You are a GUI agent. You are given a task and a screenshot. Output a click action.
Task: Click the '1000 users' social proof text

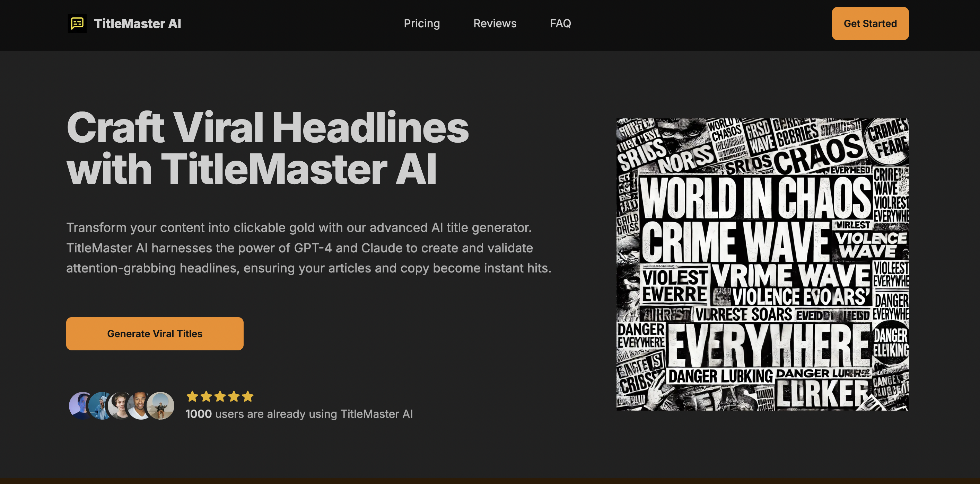pyautogui.click(x=299, y=414)
